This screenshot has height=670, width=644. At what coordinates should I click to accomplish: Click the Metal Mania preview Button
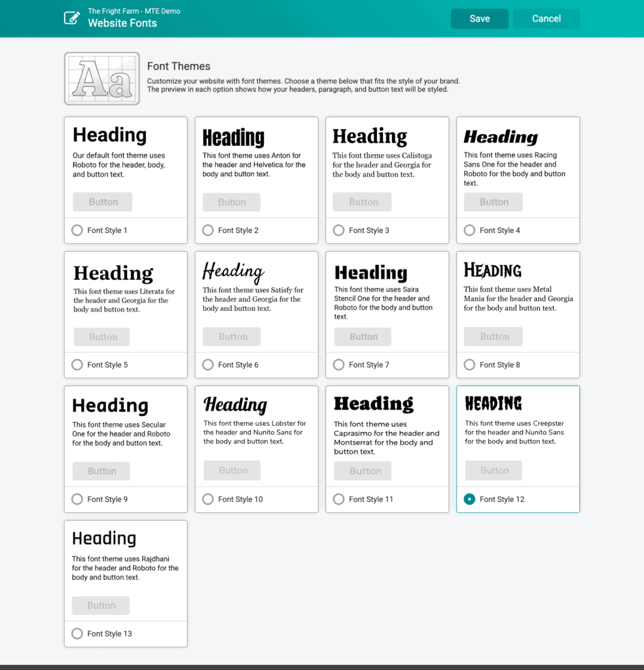[x=493, y=336]
